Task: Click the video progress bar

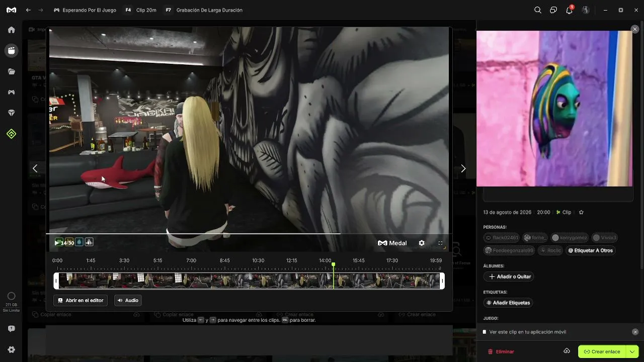Action: 249,233
